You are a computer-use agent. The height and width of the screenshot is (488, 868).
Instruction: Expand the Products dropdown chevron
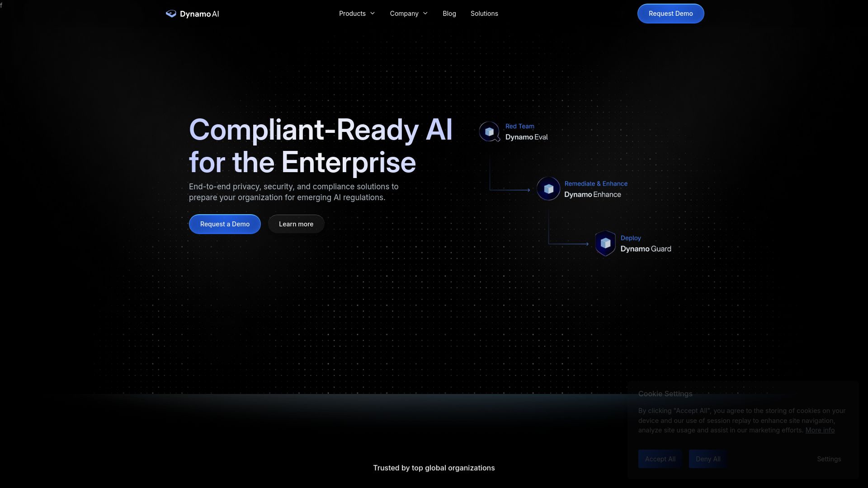coord(373,14)
